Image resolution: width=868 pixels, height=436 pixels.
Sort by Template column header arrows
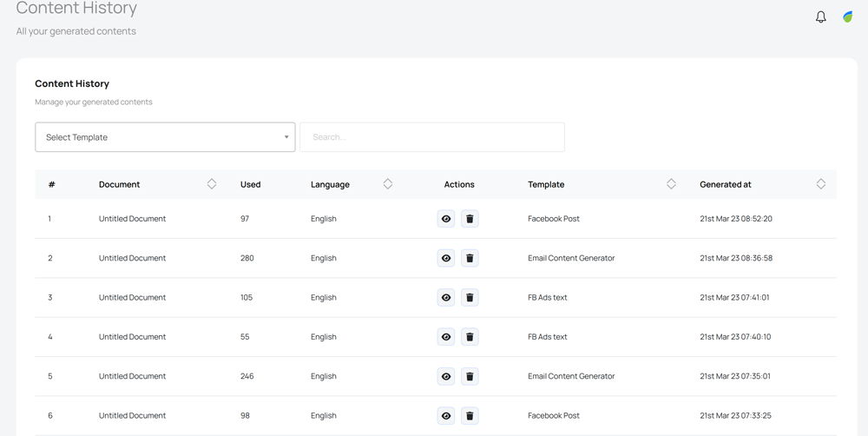click(x=671, y=184)
